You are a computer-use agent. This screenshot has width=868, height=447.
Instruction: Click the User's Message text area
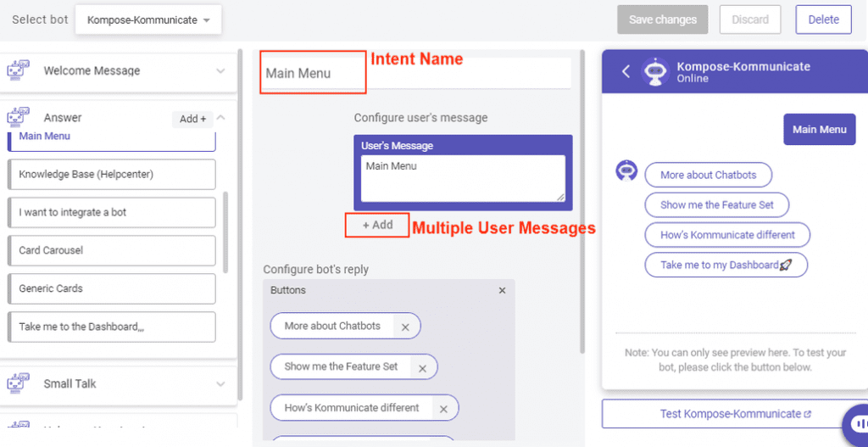tap(463, 178)
